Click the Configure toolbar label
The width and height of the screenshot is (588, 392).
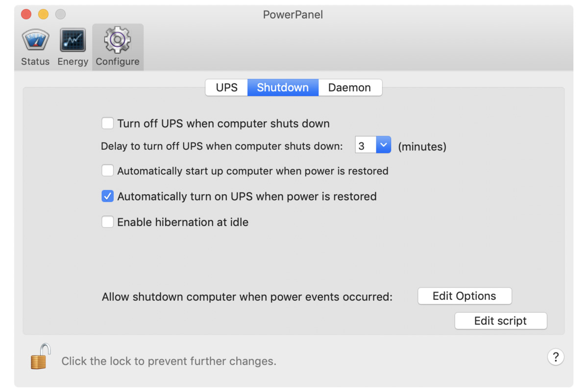(x=118, y=62)
